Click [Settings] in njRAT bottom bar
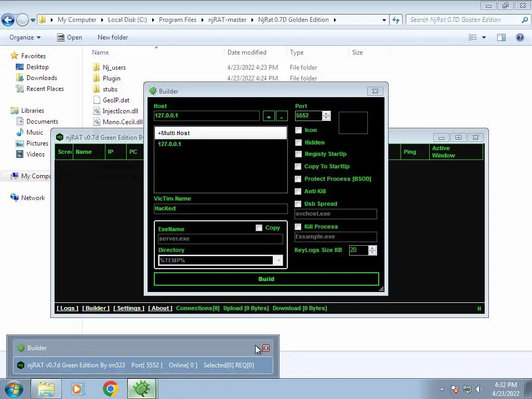The width and height of the screenshot is (532, 399). click(129, 309)
